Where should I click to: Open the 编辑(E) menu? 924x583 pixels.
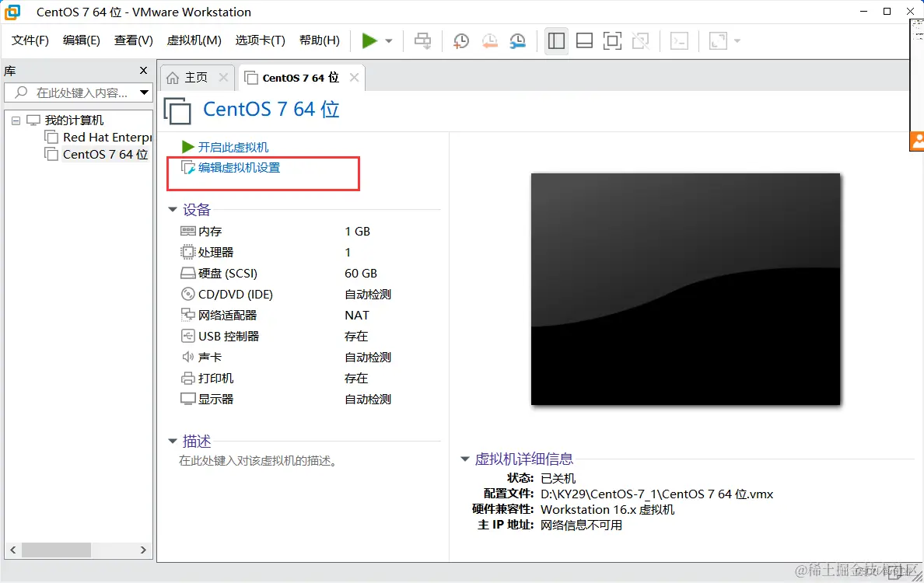point(82,40)
